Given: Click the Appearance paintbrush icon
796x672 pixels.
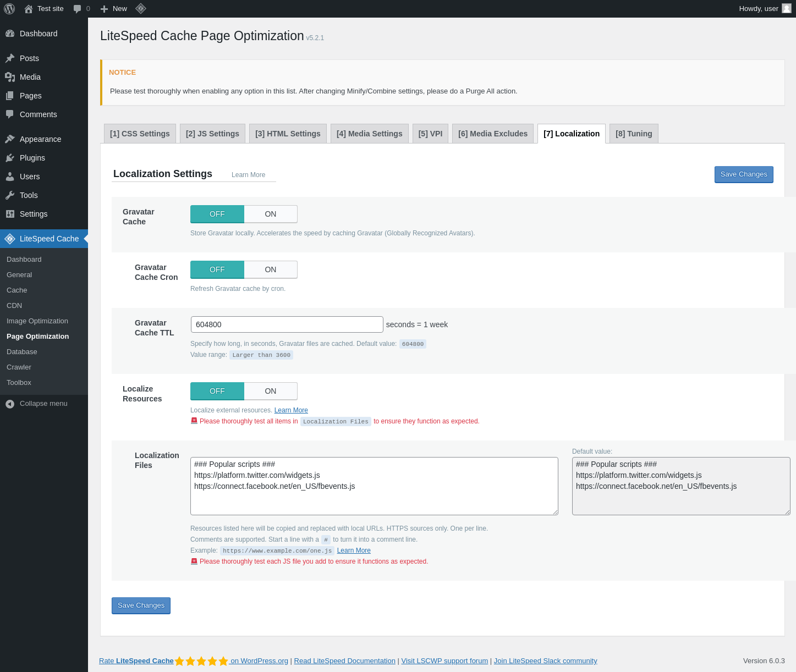Looking at the screenshot, I should click(10, 139).
